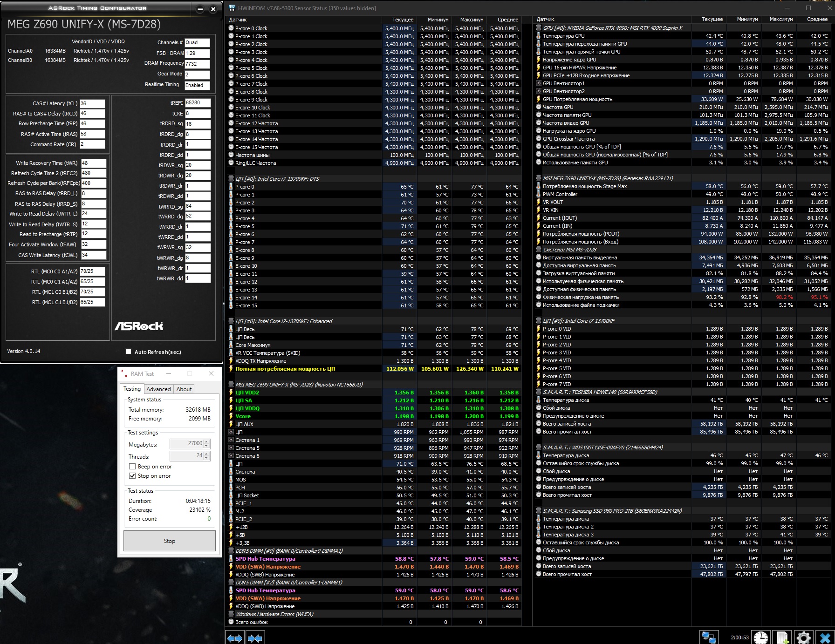The image size is (835, 644).
Task: Open the remote monitoring network icon in HWiNFO
Action: [x=709, y=637]
